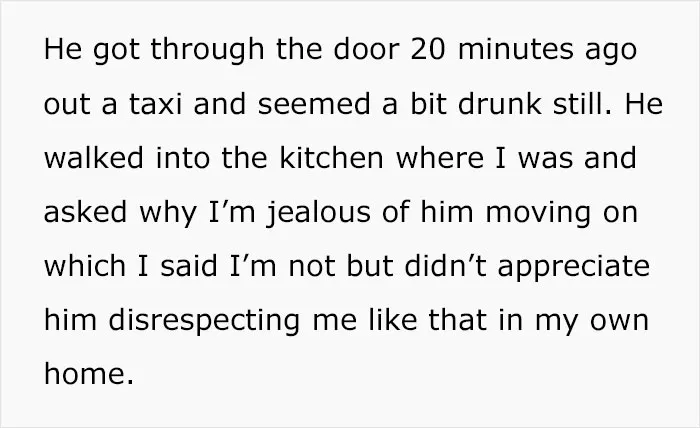
Task: Click the word "through" in first line
Action: tap(207, 50)
